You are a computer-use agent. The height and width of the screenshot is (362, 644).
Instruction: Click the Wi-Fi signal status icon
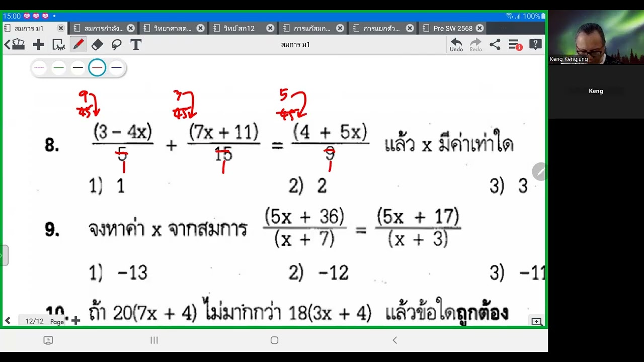tap(509, 16)
